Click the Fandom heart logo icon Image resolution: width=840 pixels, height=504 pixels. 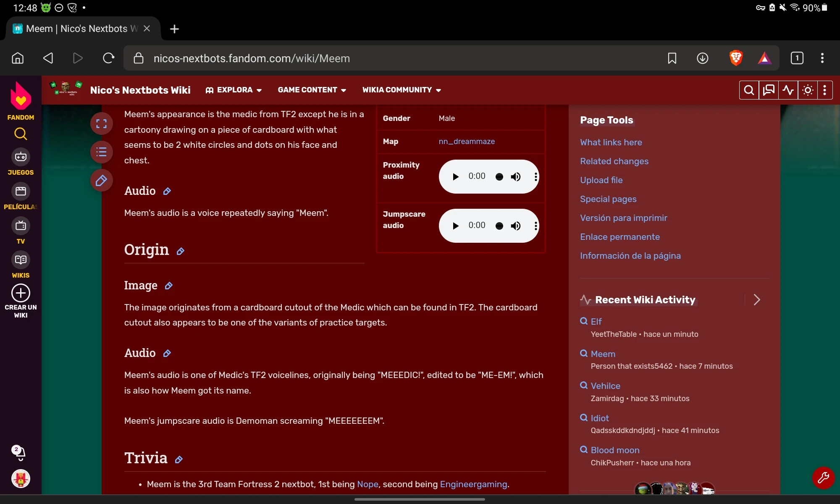point(21,96)
